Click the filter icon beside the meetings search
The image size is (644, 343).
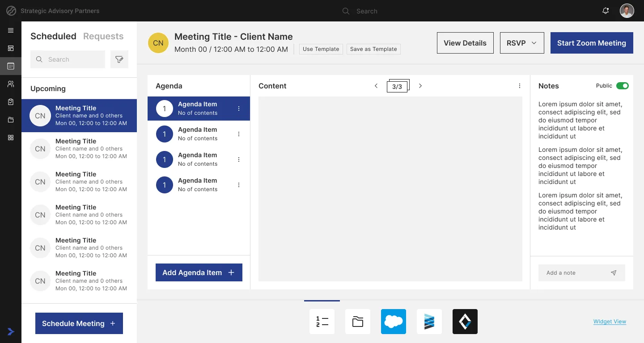pos(119,59)
